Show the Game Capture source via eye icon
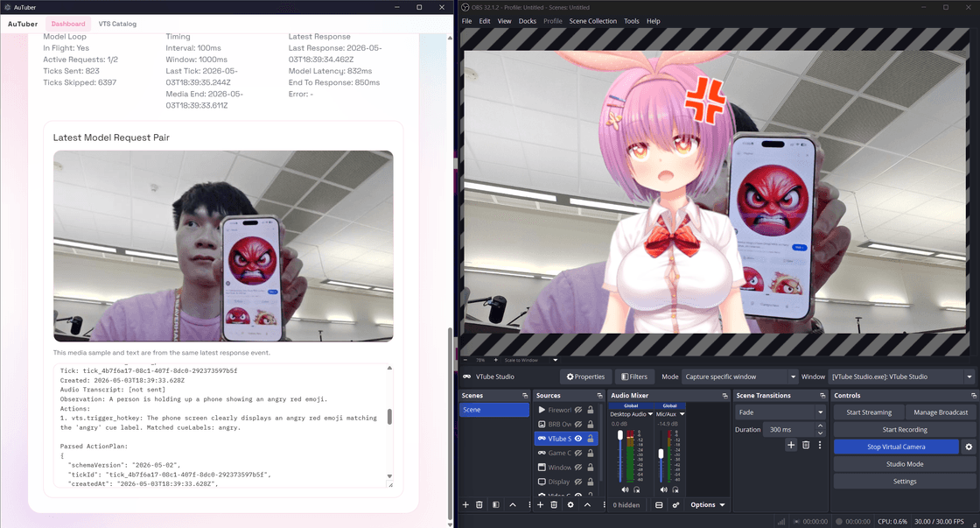The height and width of the screenshot is (528, 980). click(x=578, y=453)
